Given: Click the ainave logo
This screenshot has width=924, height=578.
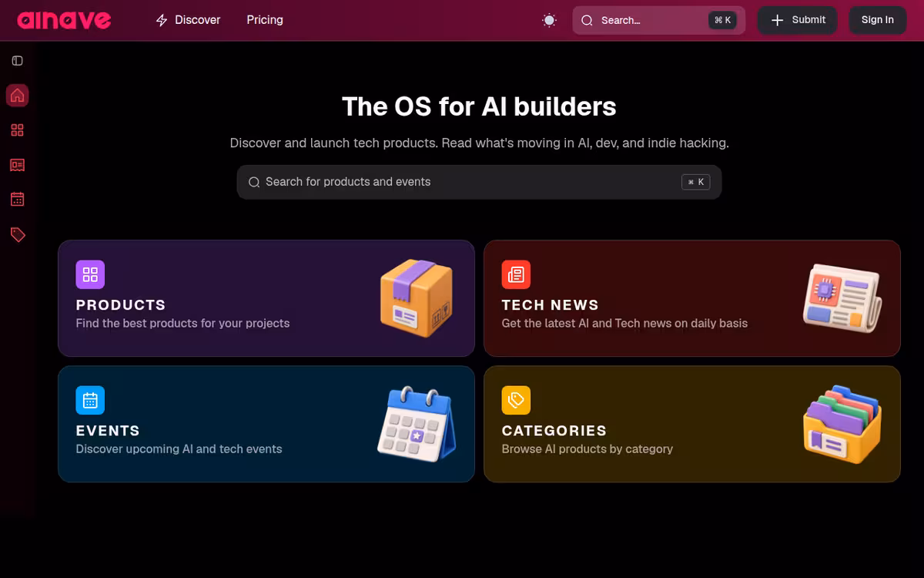Looking at the screenshot, I should pos(64,20).
